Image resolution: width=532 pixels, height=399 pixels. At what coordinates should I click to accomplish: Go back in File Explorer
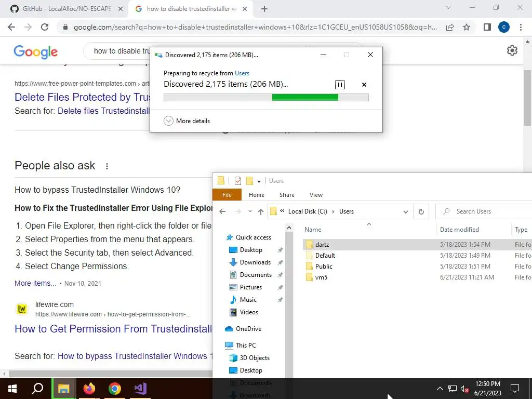tap(222, 211)
